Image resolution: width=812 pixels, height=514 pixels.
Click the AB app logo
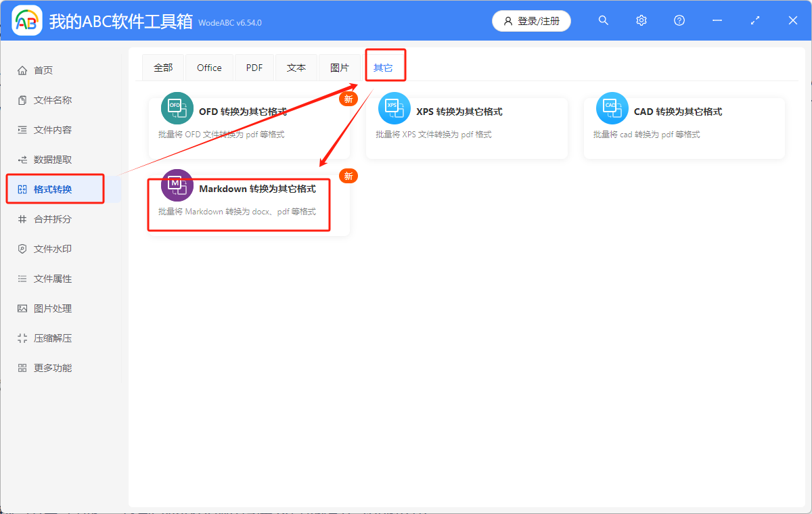(27, 21)
